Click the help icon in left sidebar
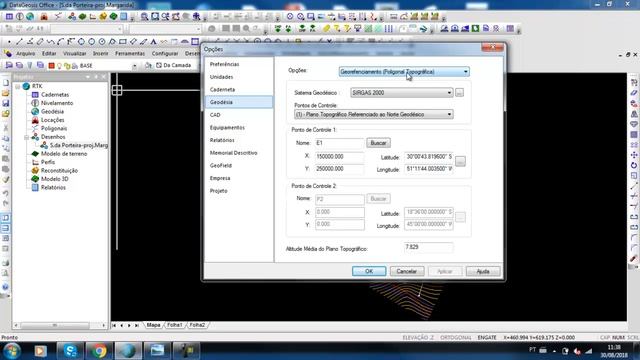Image resolution: width=640 pixels, height=360 pixels. pos(5,287)
